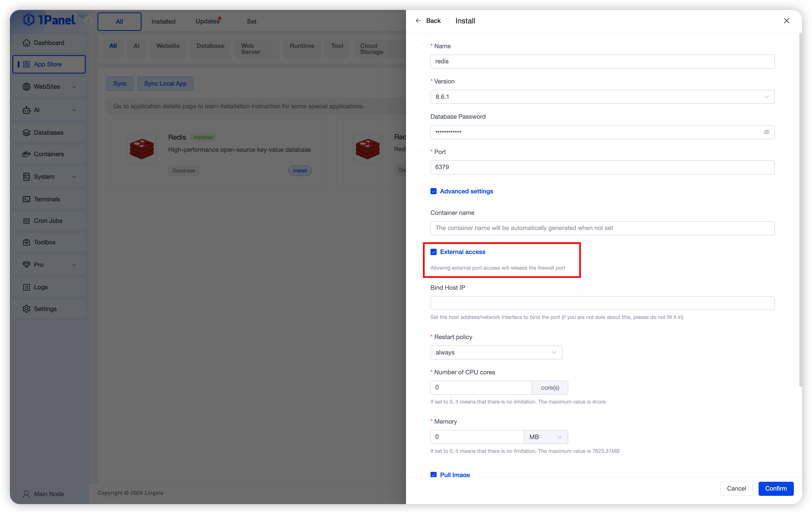Click the Bind Host IP input field
Screen dimensions: 812x514
pyautogui.click(x=602, y=303)
